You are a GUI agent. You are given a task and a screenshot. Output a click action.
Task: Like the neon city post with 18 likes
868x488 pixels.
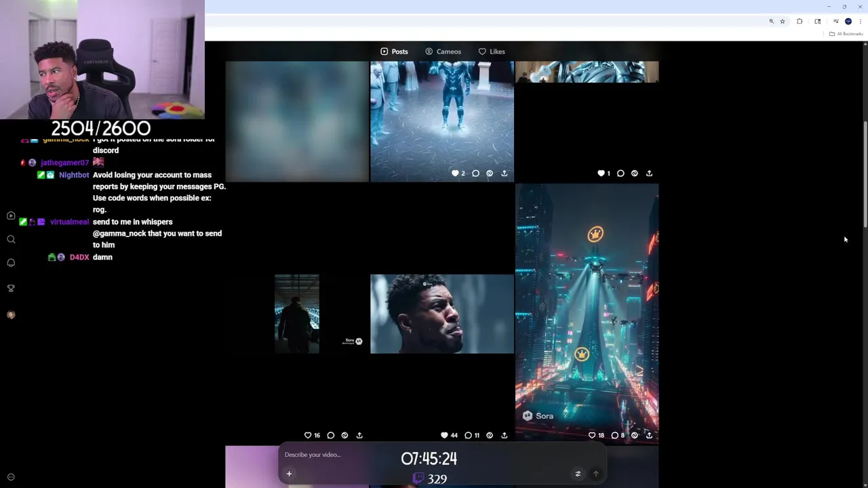tap(592, 435)
